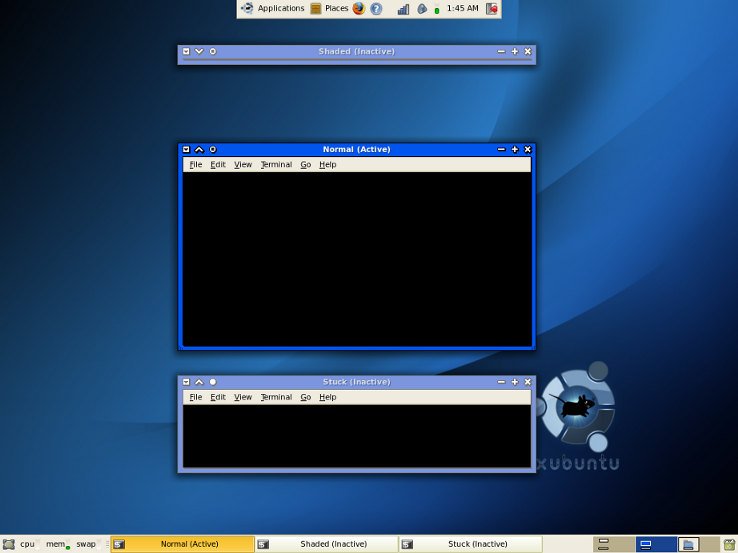Toggle stick button on Shaded (Inactive) window

click(x=213, y=51)
